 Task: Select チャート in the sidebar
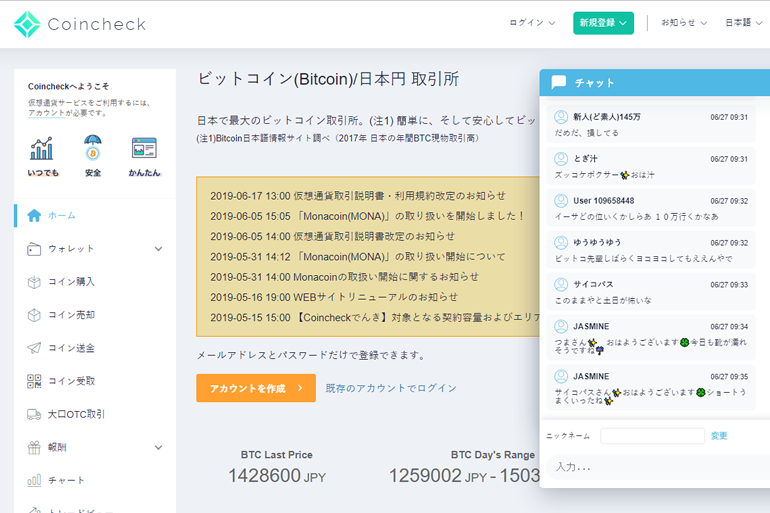point(66,480)
